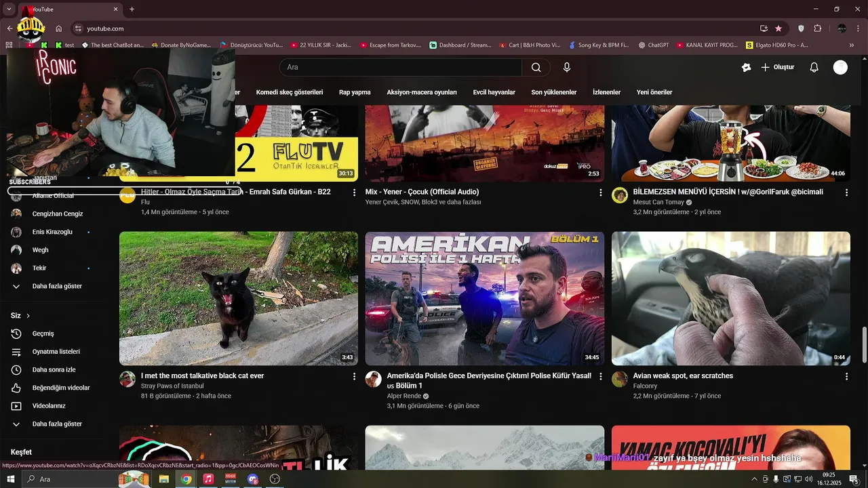
Task: Click the black cat video thumbnail
Action: pos(239,299)
